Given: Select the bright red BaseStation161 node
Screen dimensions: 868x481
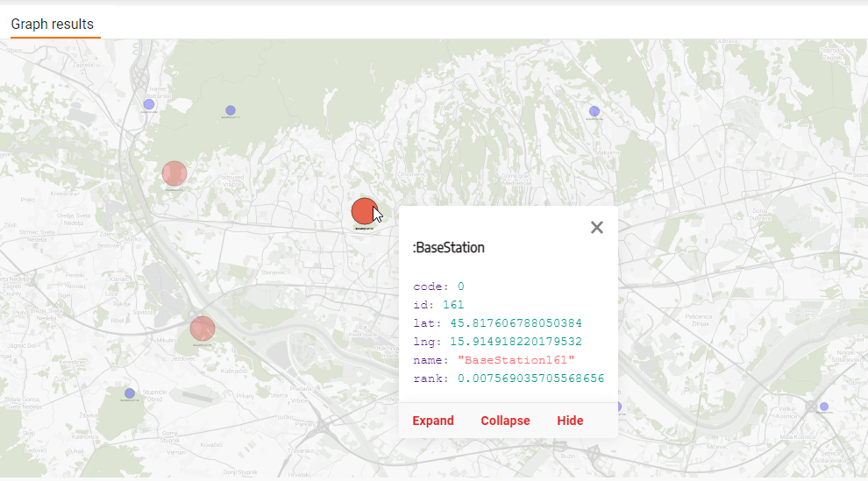Looking at the screenshot, I should point(363,210).
